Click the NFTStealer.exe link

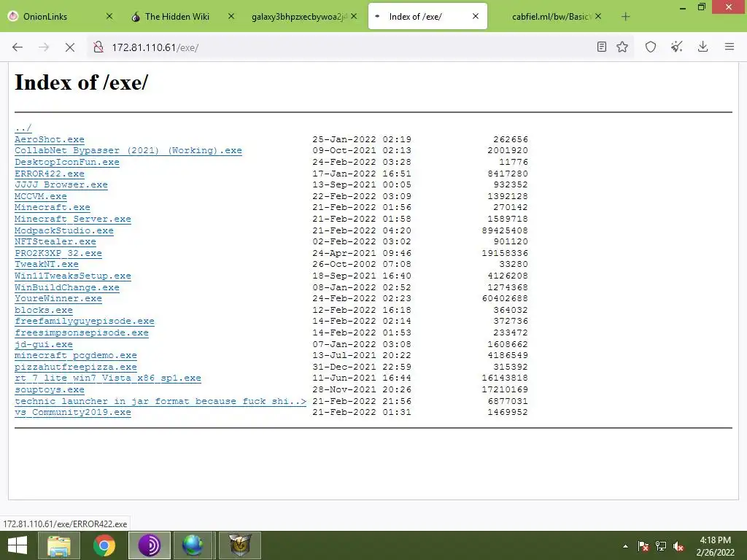pyautogui.click(x=55, y=241)
